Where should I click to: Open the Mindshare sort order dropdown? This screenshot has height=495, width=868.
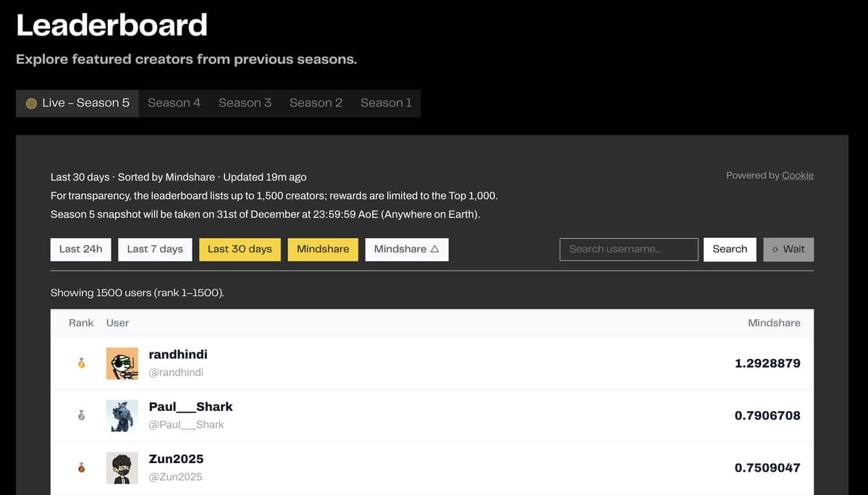406,249
